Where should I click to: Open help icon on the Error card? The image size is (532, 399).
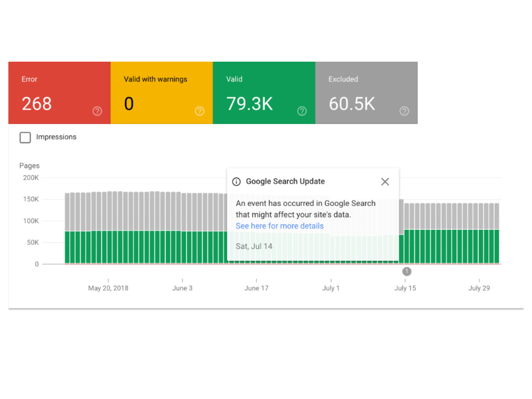[97, 111]
